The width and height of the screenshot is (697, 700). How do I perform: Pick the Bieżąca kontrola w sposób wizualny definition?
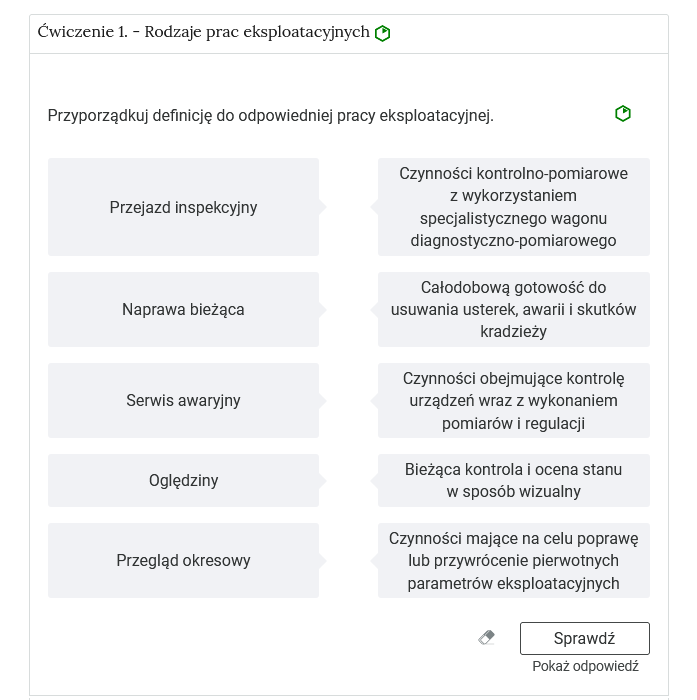(x=514, y=480)
